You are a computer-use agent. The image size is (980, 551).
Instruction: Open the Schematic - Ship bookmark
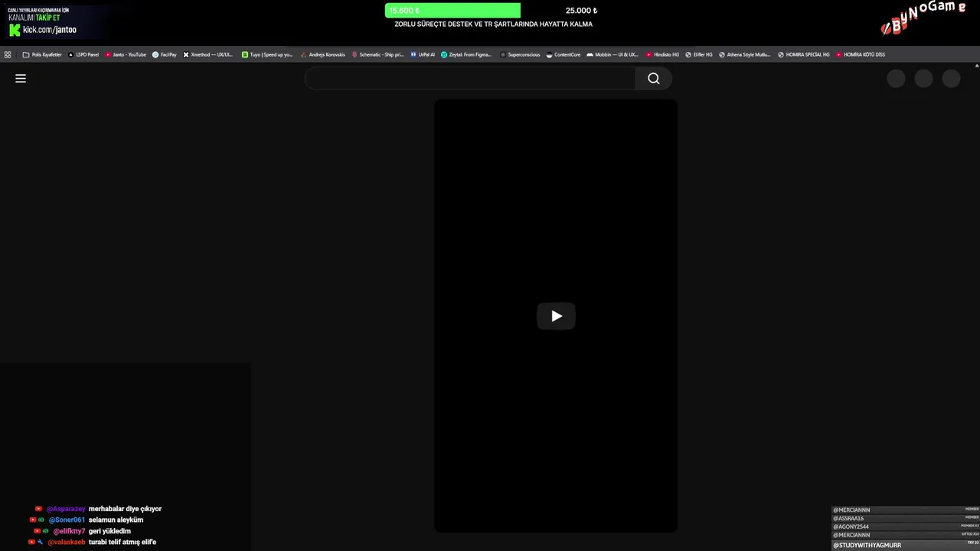point(377,54)
